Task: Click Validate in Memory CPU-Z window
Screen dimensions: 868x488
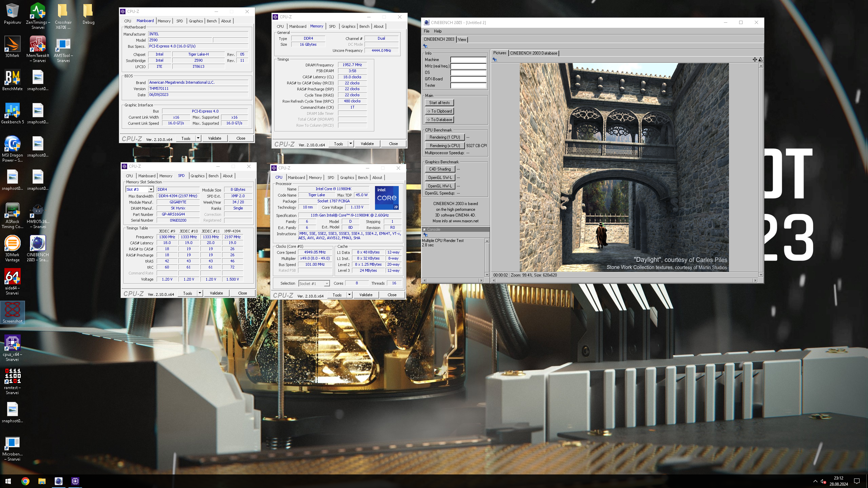Action: coord(367,144)
